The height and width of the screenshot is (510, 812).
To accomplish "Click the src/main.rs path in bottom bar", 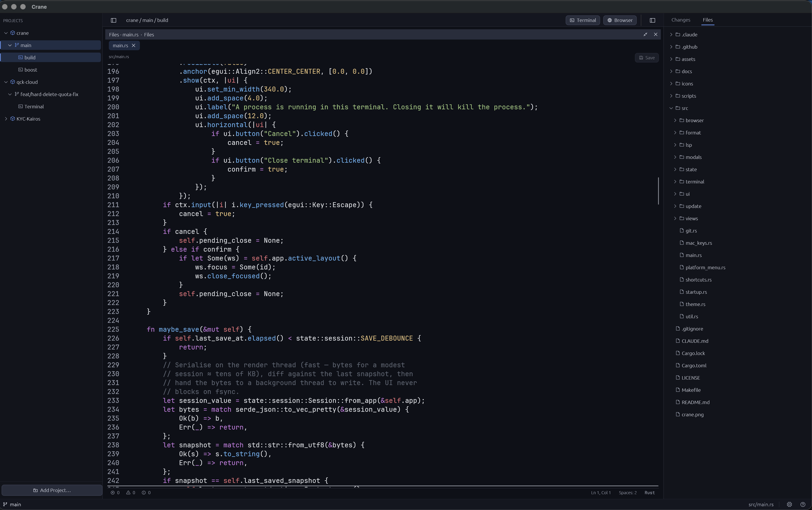I will (761, 504).
